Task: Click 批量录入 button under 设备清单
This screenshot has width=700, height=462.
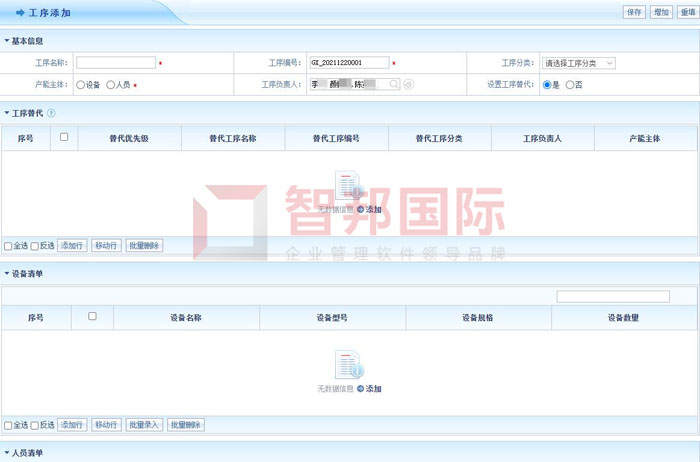Action: [143, 425]
